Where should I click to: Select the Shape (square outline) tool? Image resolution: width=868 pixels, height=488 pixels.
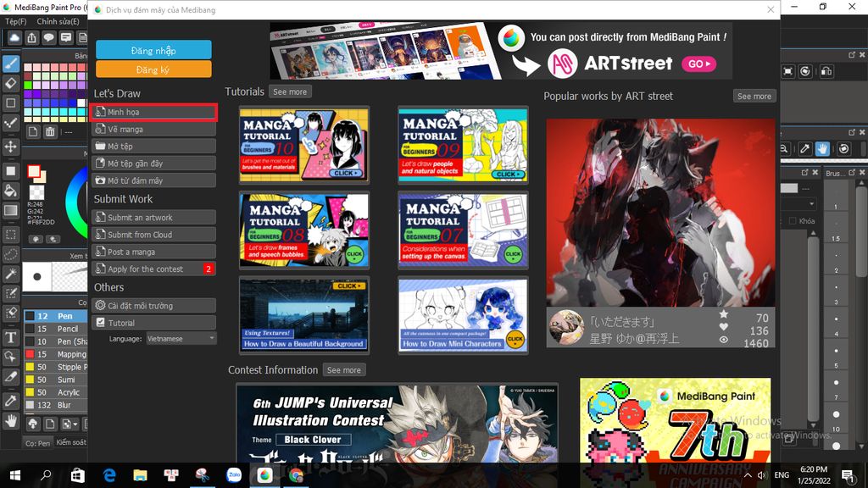point(11,103)
